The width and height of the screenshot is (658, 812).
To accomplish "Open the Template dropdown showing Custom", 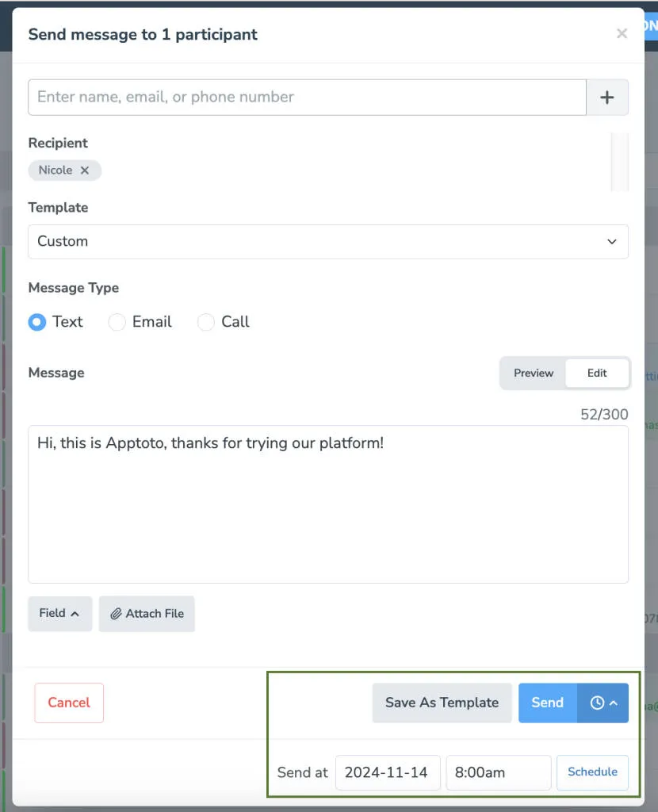I will [328, 241].
